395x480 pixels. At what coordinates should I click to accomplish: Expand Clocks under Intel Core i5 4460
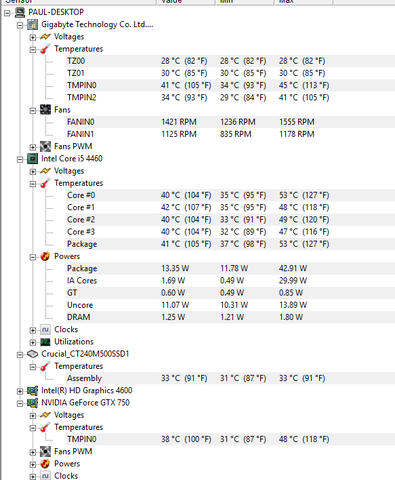[33, 330]
